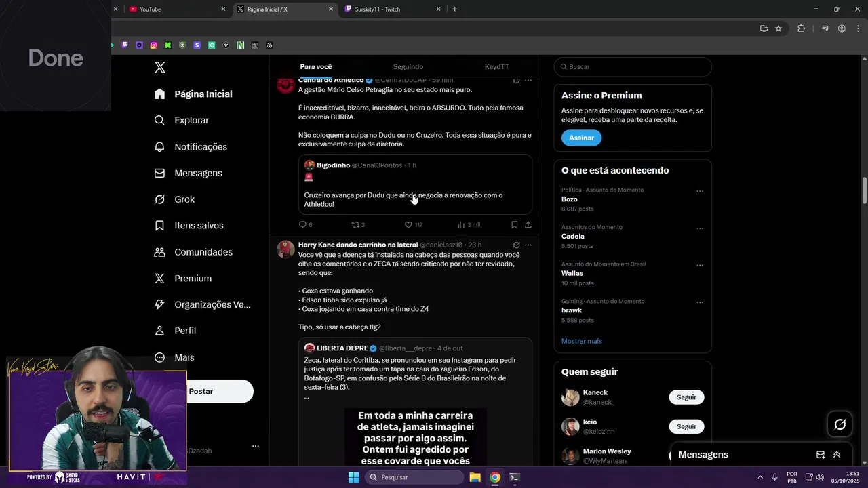Show hidden system tray icons
This screenshot has height=488, width=868.
759,477
